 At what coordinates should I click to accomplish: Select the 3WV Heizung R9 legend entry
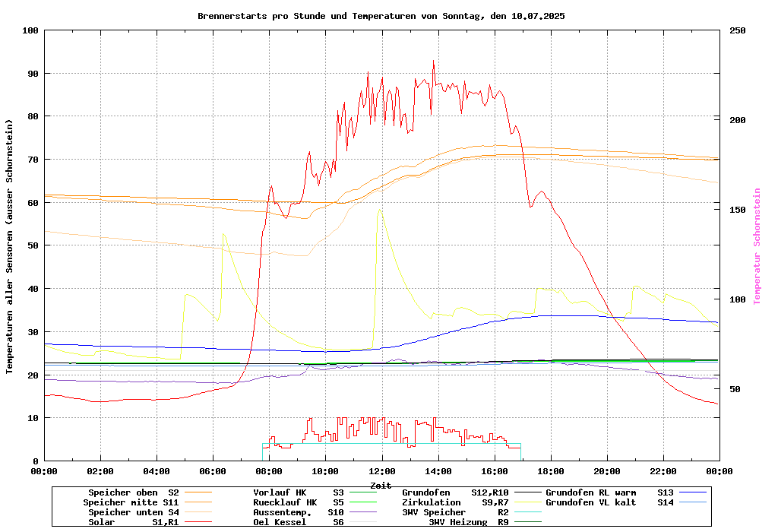[x=469, y=522]
